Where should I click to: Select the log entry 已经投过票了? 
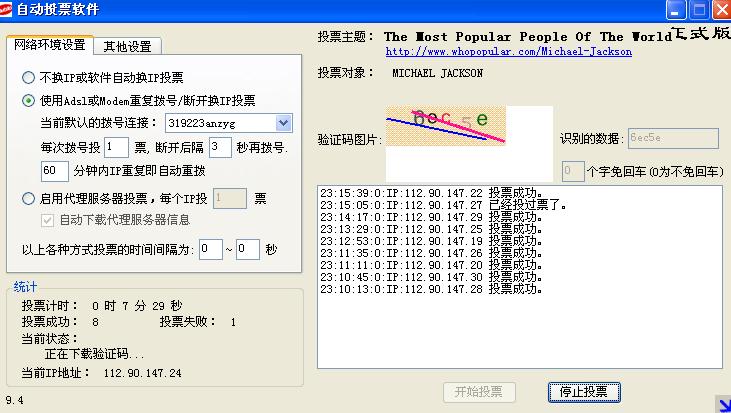pyautogui.click(x=443, y=206)
